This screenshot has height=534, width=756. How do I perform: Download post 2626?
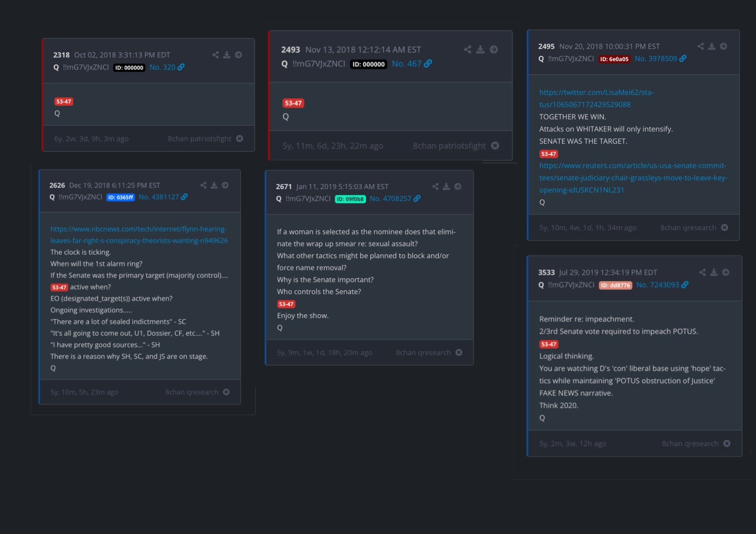point(214,185)
